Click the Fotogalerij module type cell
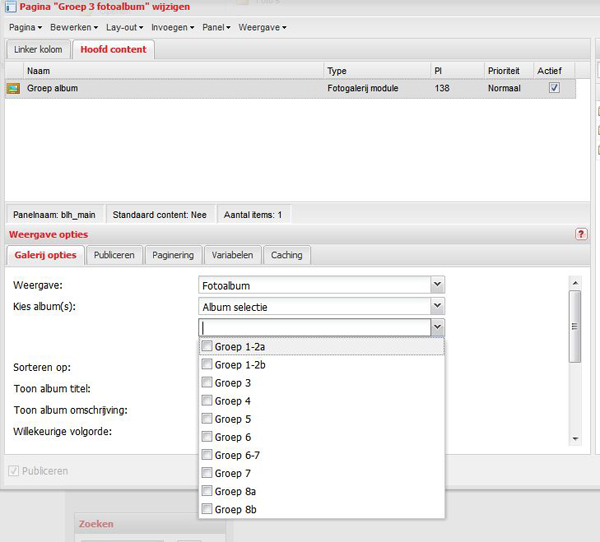This screenshot has width=600, height=542. pyautogui.click(x=363, y=88)
